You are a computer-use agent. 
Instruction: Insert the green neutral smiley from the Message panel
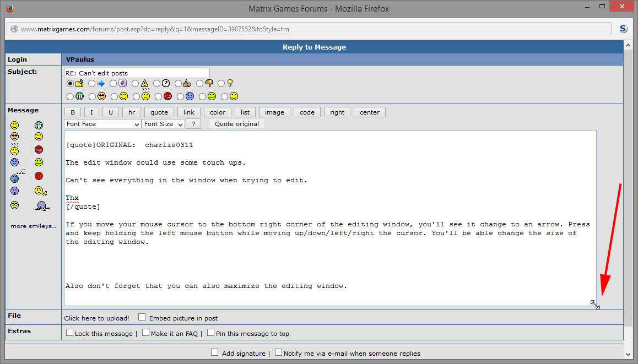(x=39, y=162)
